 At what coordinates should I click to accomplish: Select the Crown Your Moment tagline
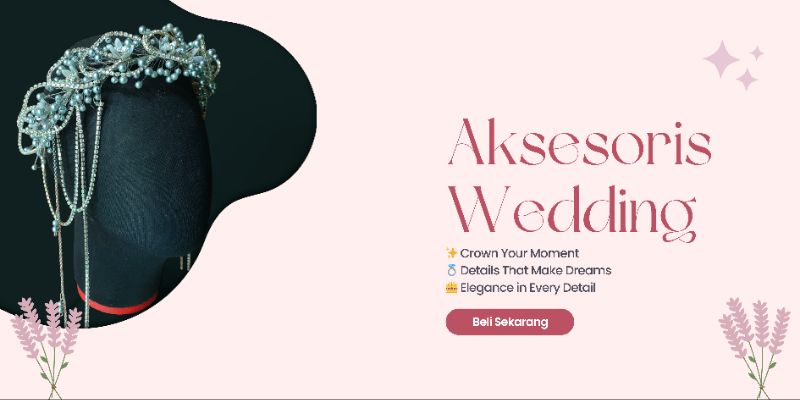(519, 253)
